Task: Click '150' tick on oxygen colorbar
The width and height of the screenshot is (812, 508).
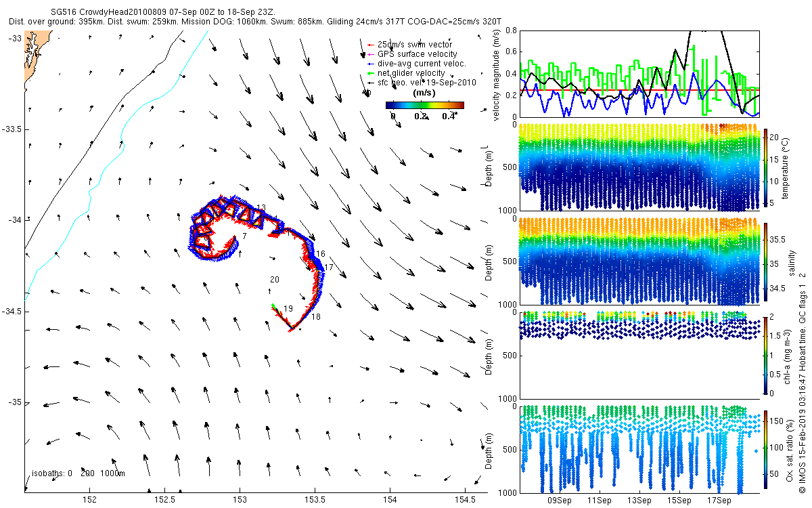Action: (777, 421)
